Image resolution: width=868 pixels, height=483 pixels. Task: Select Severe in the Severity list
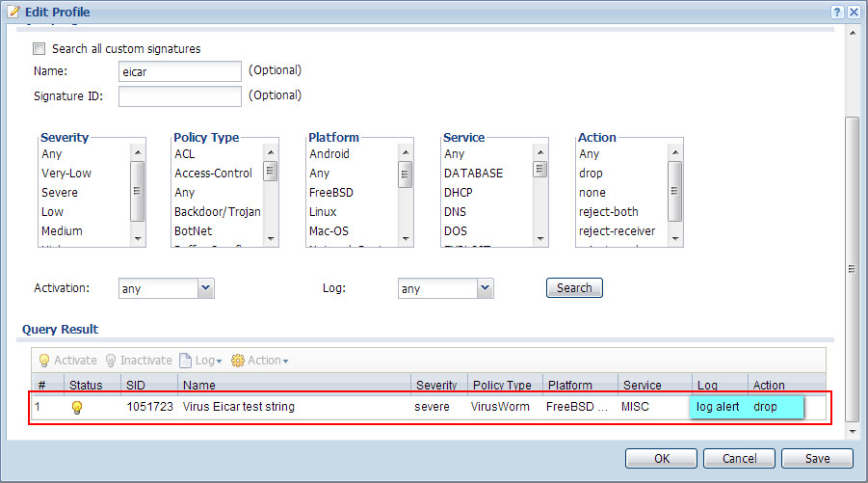(60, 193)
